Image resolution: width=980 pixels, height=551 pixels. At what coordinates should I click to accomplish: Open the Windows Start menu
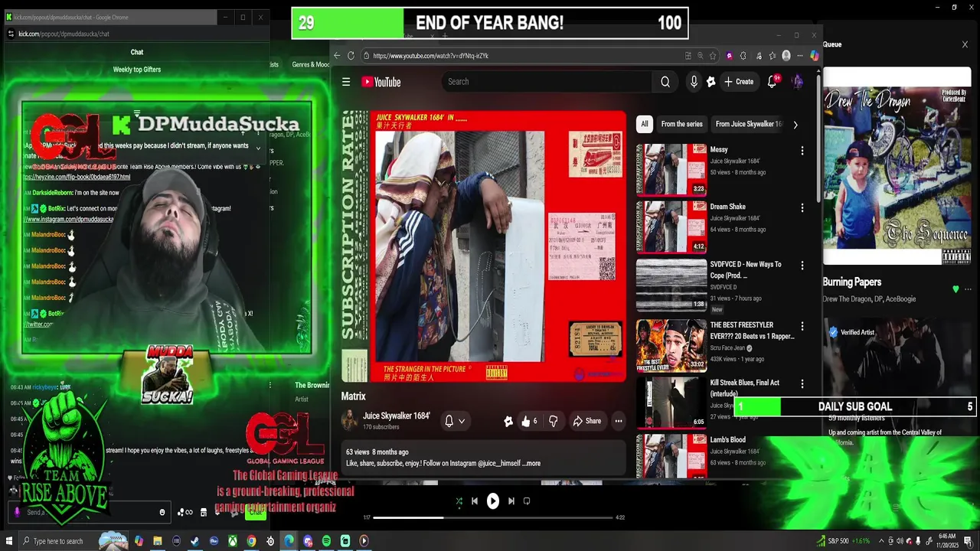[x=8, y=541]
